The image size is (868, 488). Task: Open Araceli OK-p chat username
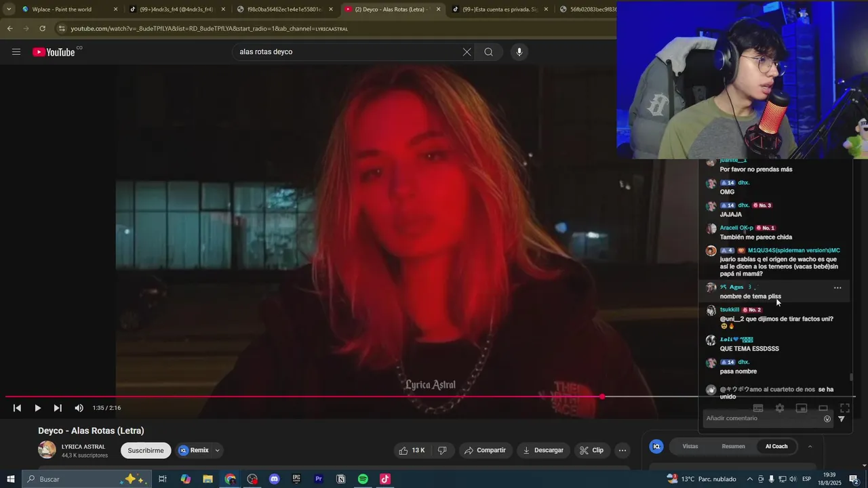tap(736, 228)
